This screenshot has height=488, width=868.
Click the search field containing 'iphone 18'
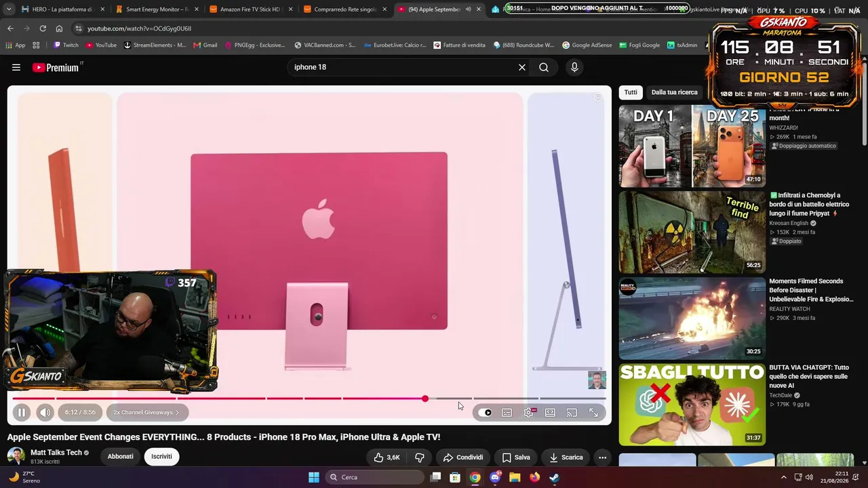(403, 67)
